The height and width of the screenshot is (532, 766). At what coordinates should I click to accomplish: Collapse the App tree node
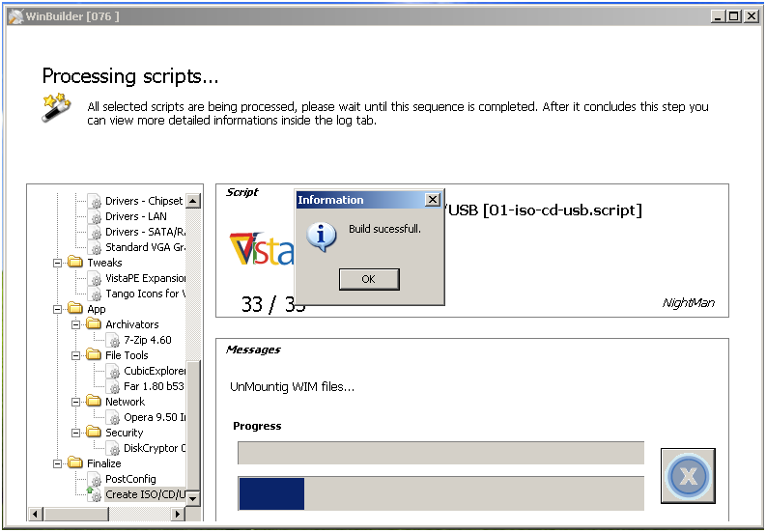pyautogui.click(x=58, y=309)
